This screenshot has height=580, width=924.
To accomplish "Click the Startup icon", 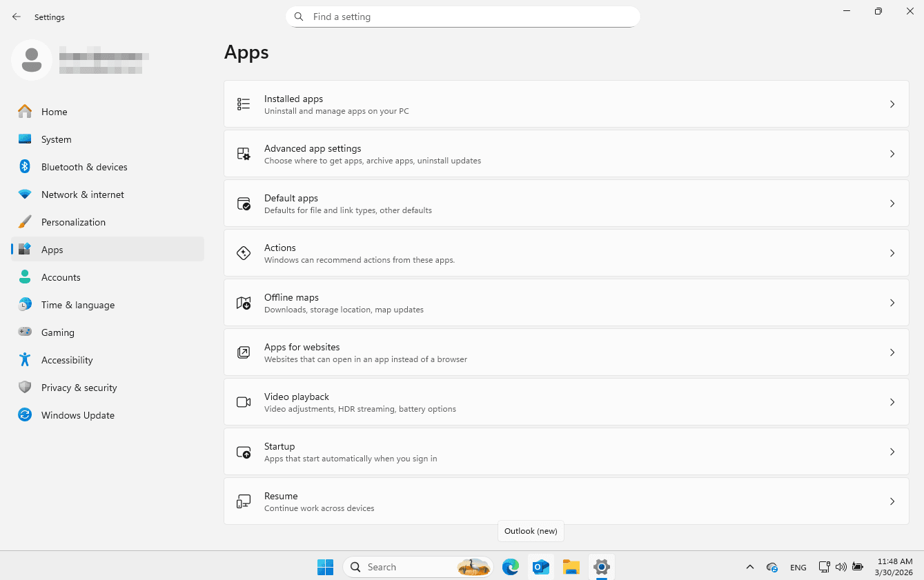I will click(244, 452).
